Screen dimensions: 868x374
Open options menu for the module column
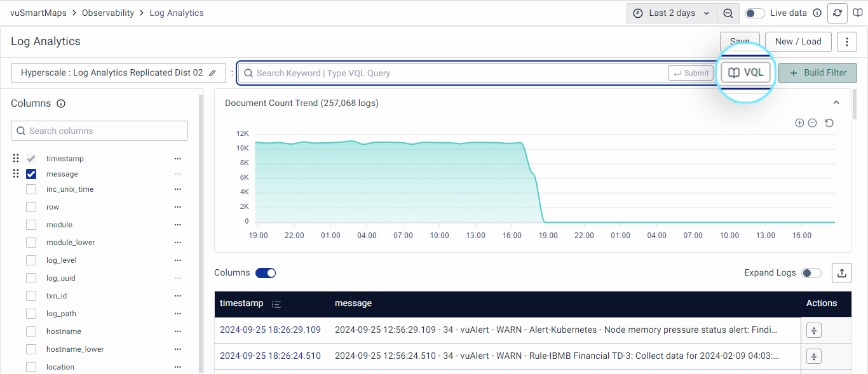tap(178, 225)
